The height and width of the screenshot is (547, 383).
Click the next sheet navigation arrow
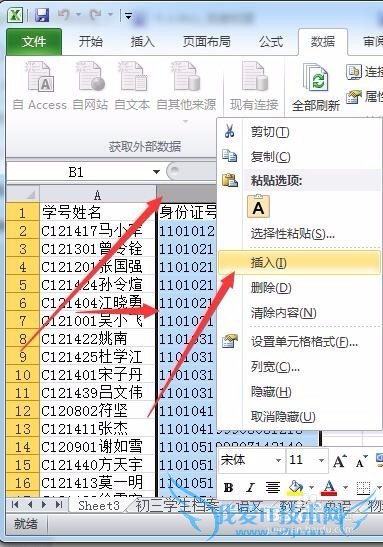point(44,504)
